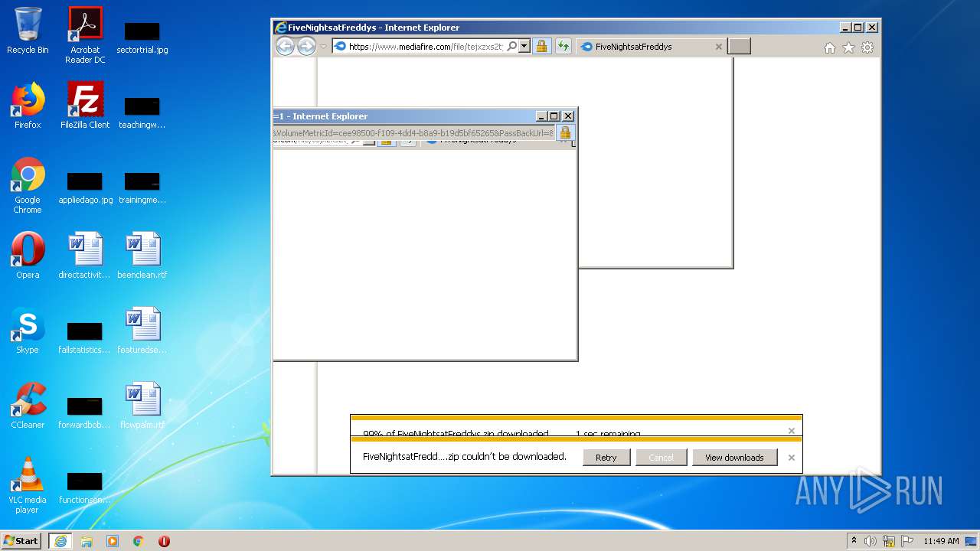Open Chrome from the taskbar

tap(139, 540)
